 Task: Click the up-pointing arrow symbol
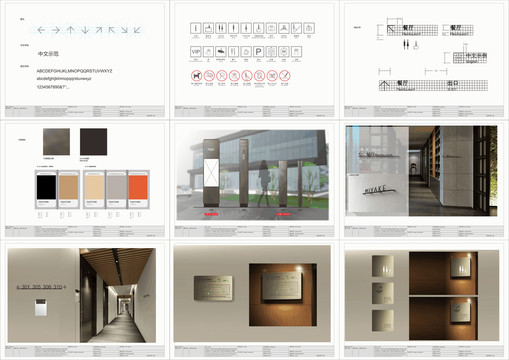[x=70, y=30]
